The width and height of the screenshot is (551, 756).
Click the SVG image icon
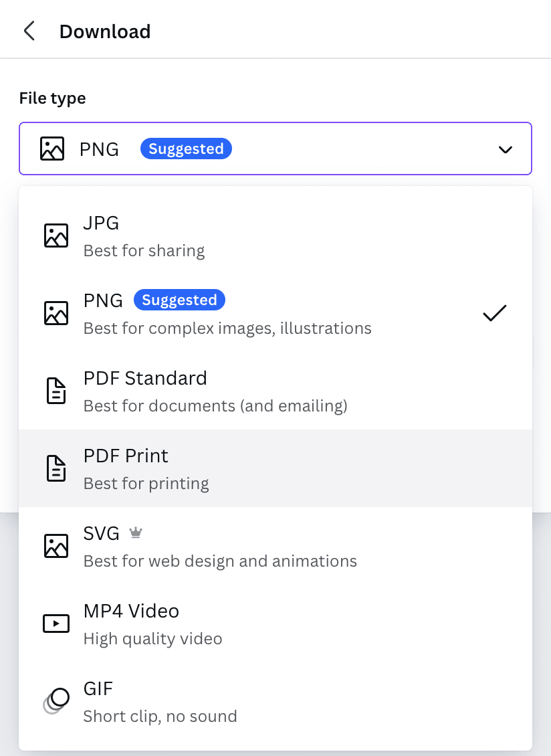point(56,546)
